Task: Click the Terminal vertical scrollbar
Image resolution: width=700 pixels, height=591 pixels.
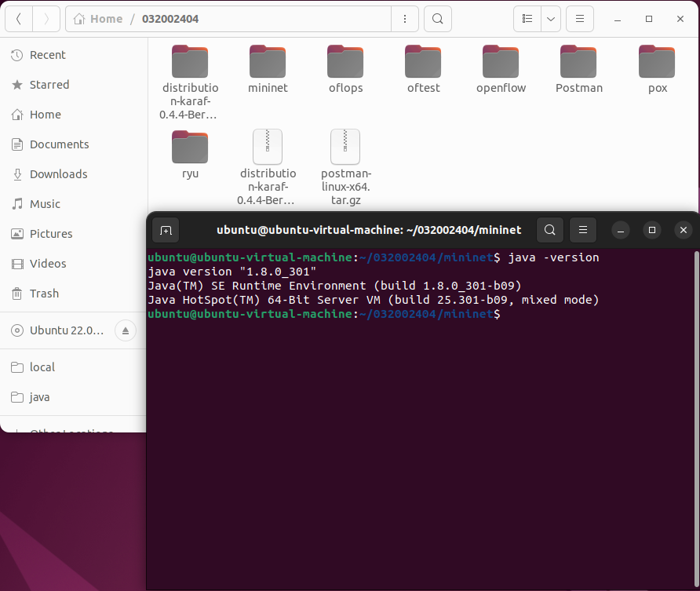Action: tap(696, 420)
